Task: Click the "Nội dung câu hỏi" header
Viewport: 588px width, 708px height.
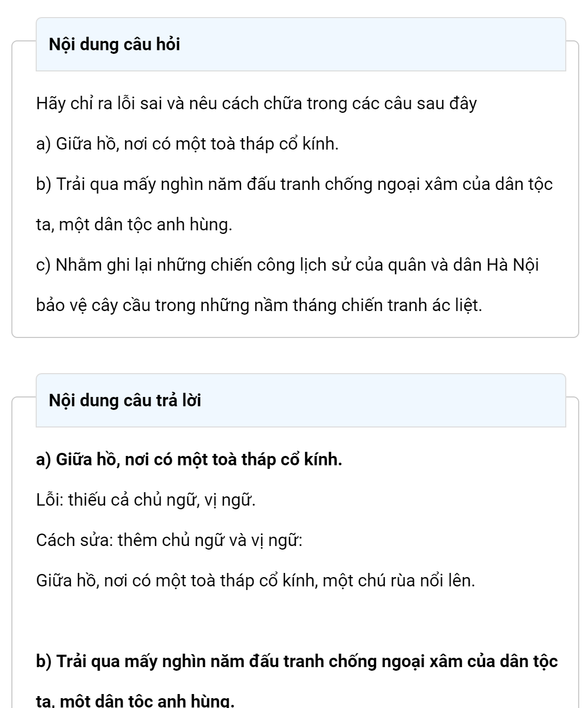Action: [114, 45]
